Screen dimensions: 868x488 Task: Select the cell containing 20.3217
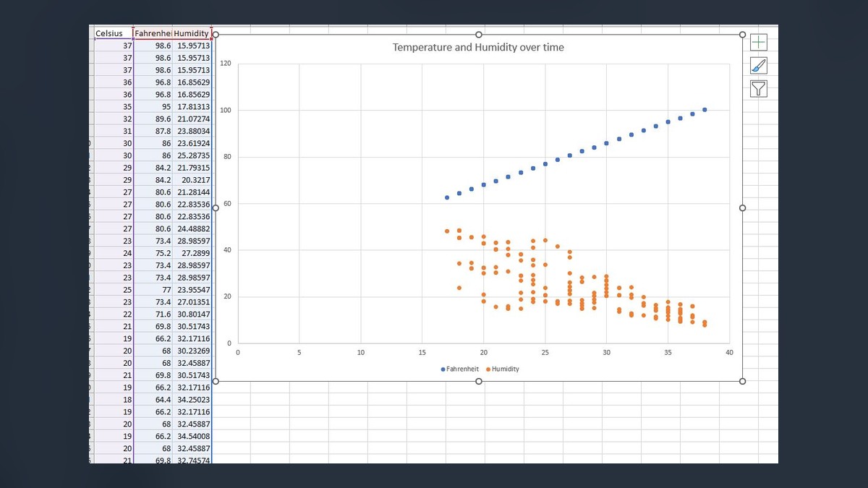192,180
